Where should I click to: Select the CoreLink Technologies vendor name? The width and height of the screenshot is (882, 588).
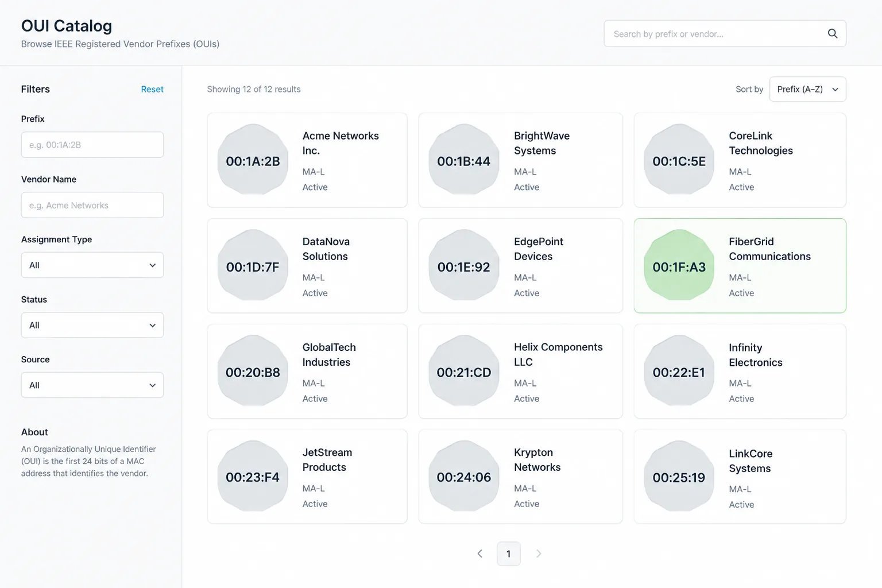tap(761, 143)
